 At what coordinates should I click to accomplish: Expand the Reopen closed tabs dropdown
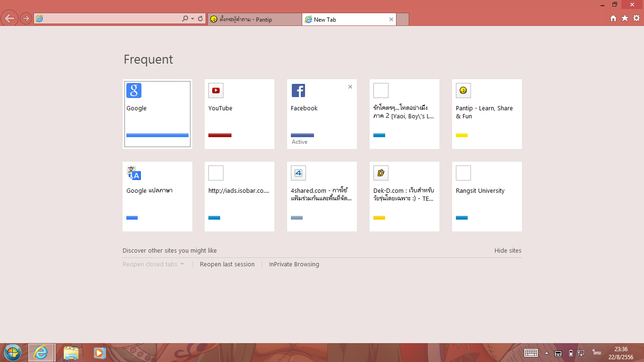(x=153, y=264)
